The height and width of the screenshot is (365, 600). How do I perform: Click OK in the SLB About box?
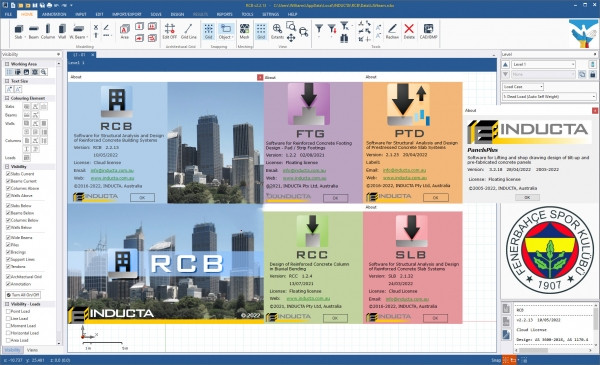tap(435, 318)
